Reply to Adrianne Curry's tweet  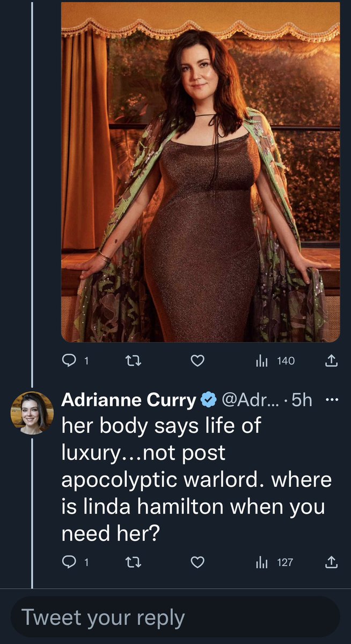tap(69, 562)
